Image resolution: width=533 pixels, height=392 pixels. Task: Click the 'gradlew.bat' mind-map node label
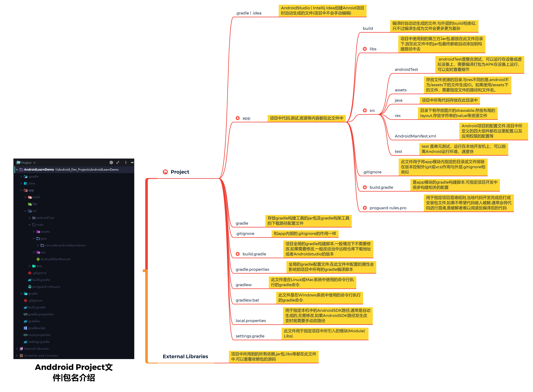tap(247, 300)
